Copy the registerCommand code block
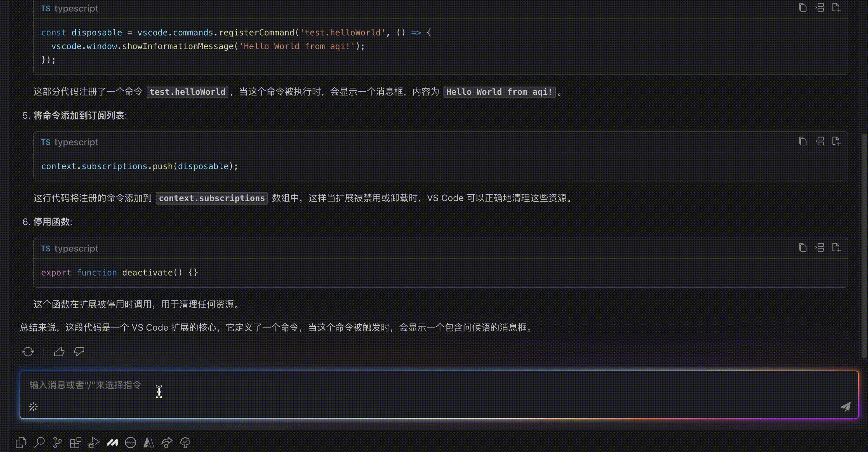 [803, 8]
